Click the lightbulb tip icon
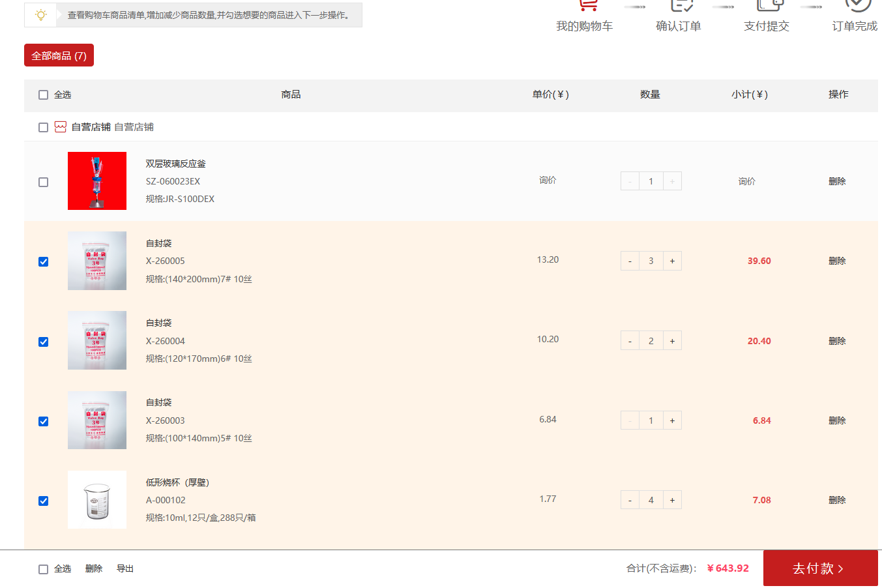882x588 pixels. click(41, 15)
